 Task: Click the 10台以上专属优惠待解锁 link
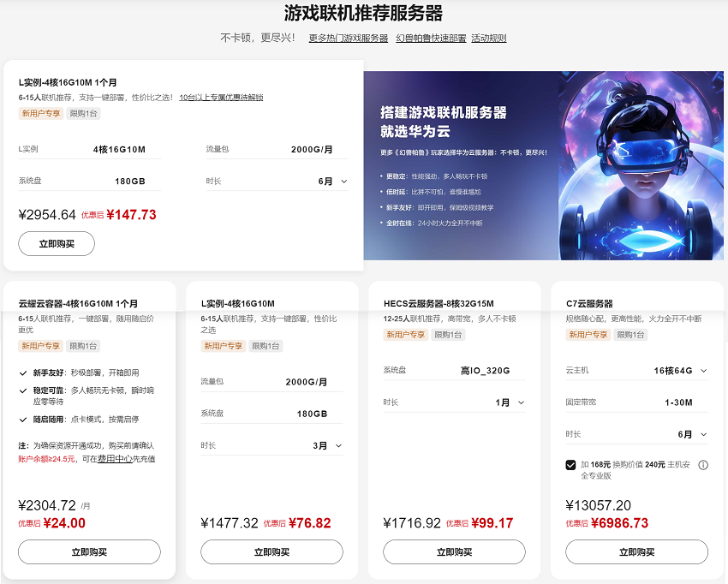coord(221,98)
